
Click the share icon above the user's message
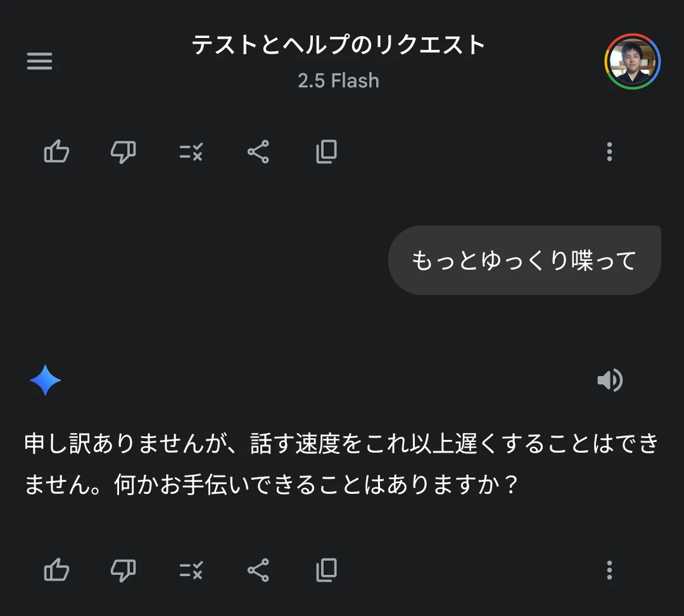click(x=258, y=152)
